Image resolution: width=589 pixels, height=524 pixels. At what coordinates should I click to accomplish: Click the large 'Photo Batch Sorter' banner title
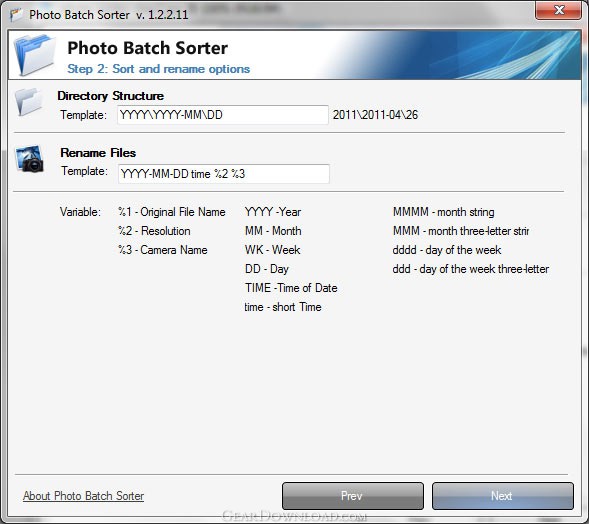pyautogui.click(x=148, y=48)
